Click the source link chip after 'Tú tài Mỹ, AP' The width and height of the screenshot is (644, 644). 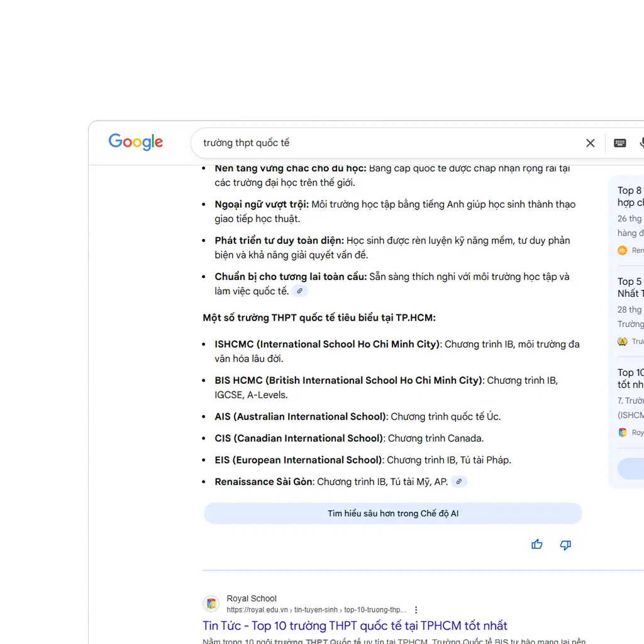[459, 482]
